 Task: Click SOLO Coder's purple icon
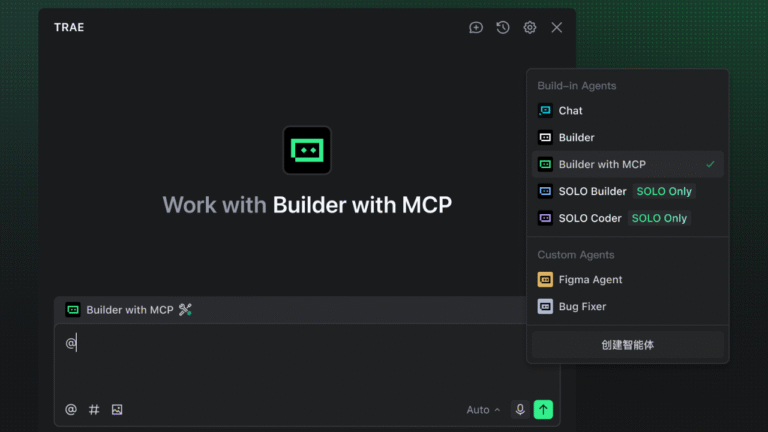pyautogui.click(x=545, y=218)
